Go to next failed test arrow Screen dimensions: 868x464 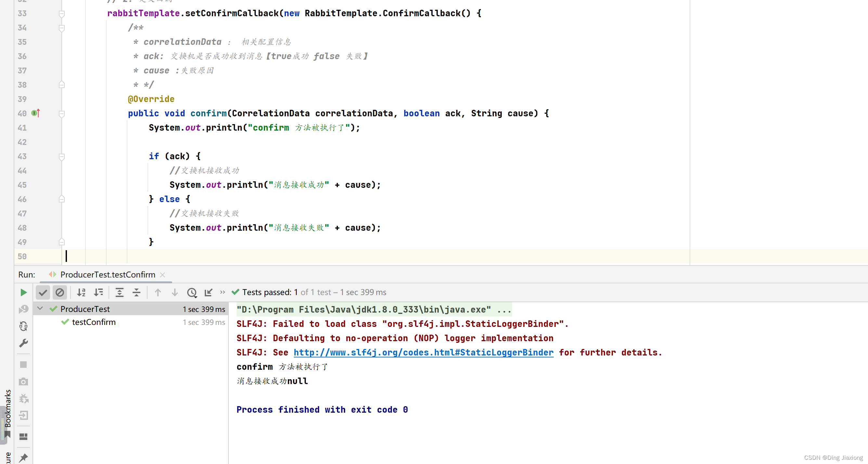point(175,292)
